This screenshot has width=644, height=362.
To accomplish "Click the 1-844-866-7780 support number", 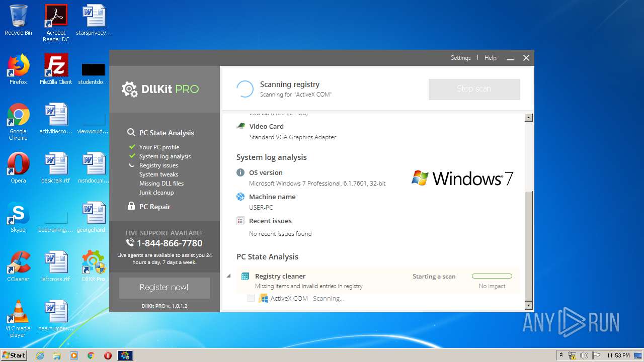I will (170, 243).
